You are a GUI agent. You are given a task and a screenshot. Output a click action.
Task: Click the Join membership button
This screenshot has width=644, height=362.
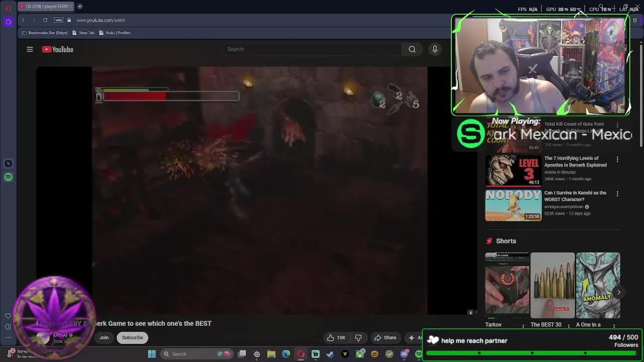click(104, 338)
